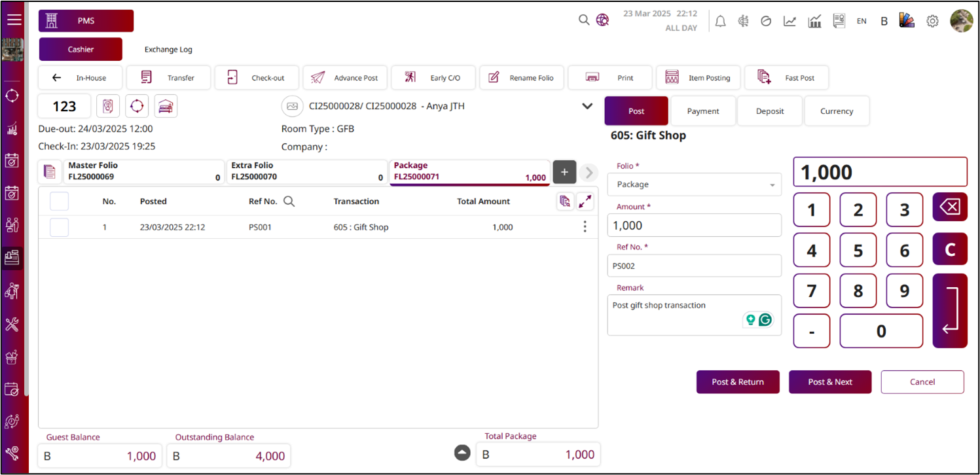Tick the checkbox for transaction row 1
The image size is (980, 475).
(59, 227)
